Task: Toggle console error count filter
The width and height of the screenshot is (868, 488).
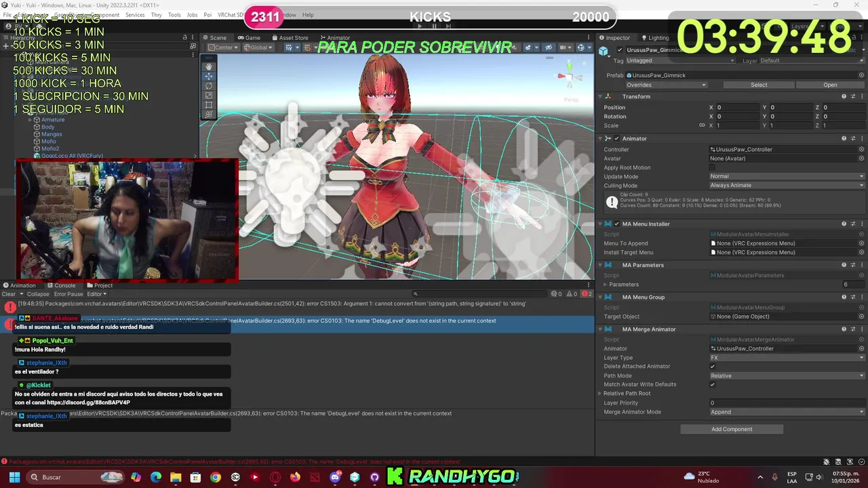Action: (587, 294)
